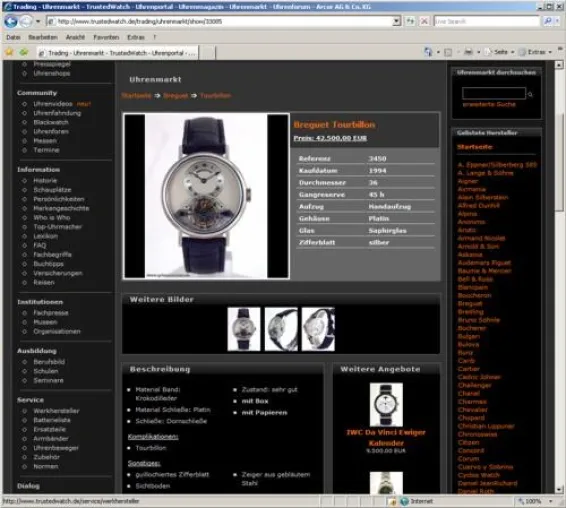Click the browser Forward arrow button
Screen dimensions: 566x508
(x=26, y=22)
